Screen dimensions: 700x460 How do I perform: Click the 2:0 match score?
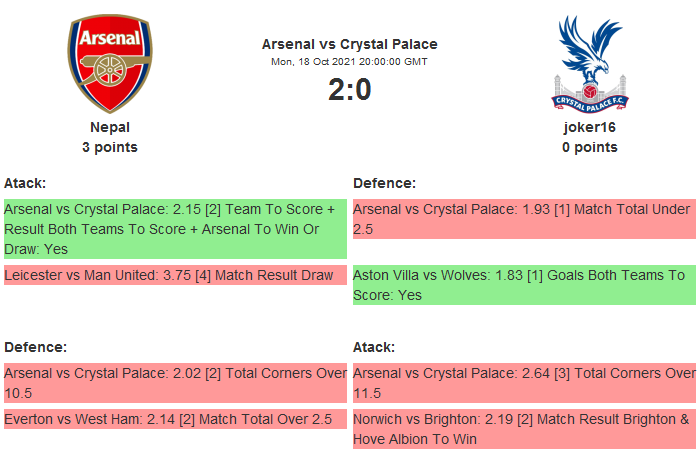pyautogui.click(x=349, y=90)
